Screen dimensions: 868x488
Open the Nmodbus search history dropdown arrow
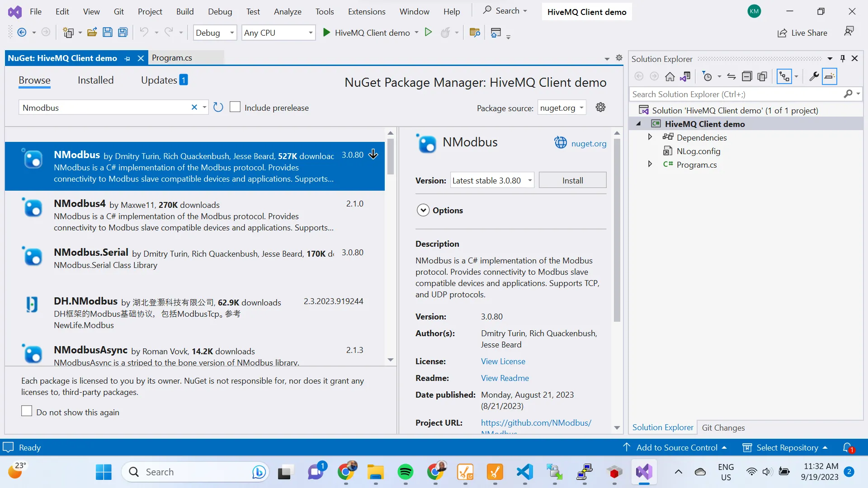point(204,108)
